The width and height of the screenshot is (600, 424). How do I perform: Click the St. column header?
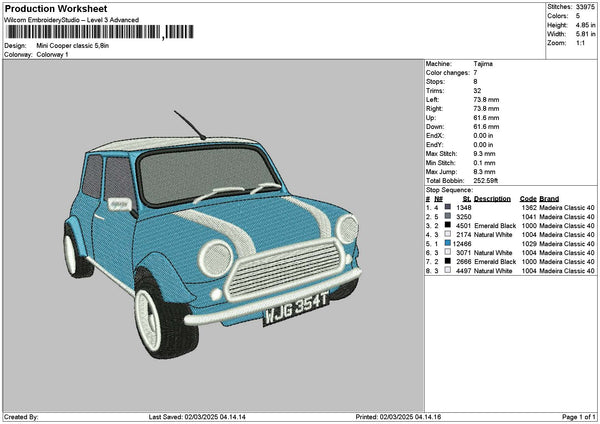[467, 198]
